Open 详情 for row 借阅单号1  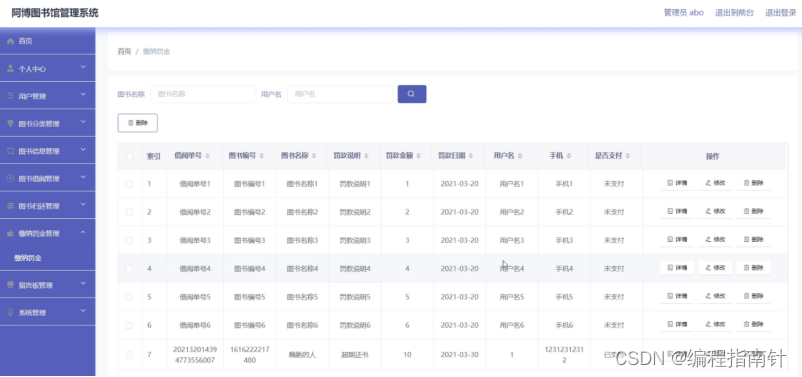(x=677, y=183)
